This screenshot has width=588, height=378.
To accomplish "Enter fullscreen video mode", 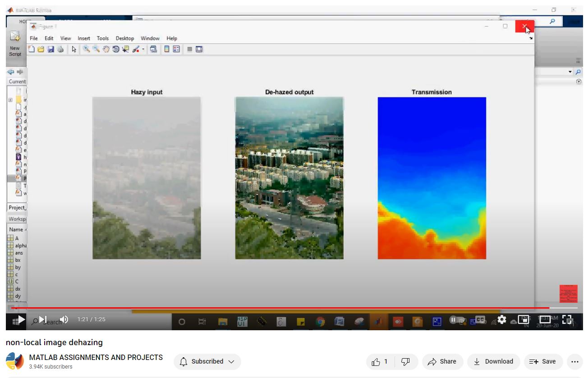I will tap(567, 319).
